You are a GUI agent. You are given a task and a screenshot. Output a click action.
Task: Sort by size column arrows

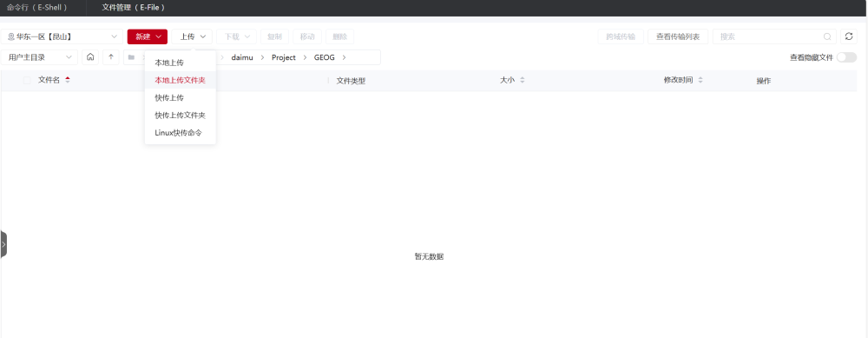pos(522,80)
